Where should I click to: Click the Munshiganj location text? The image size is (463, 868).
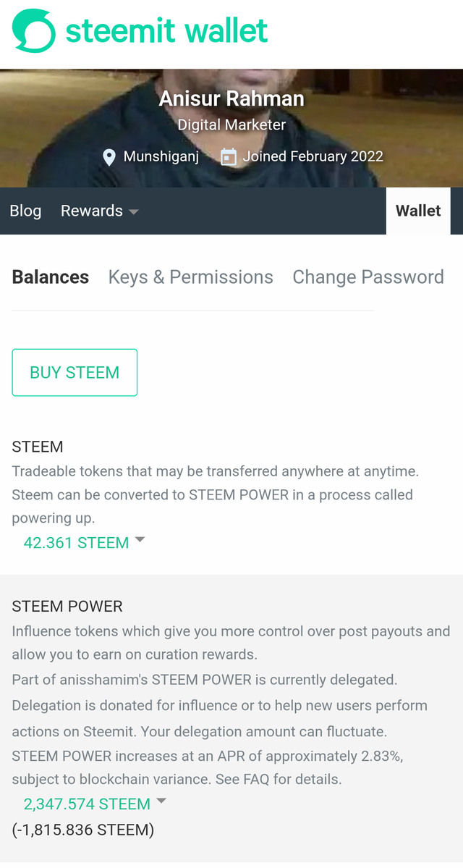coord(161,156)
